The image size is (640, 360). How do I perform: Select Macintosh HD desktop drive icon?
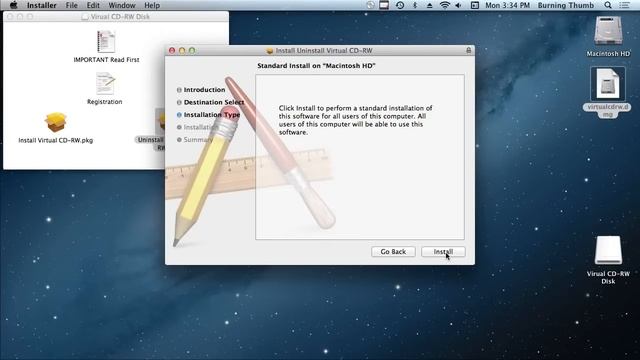click(x=608, y=30)
